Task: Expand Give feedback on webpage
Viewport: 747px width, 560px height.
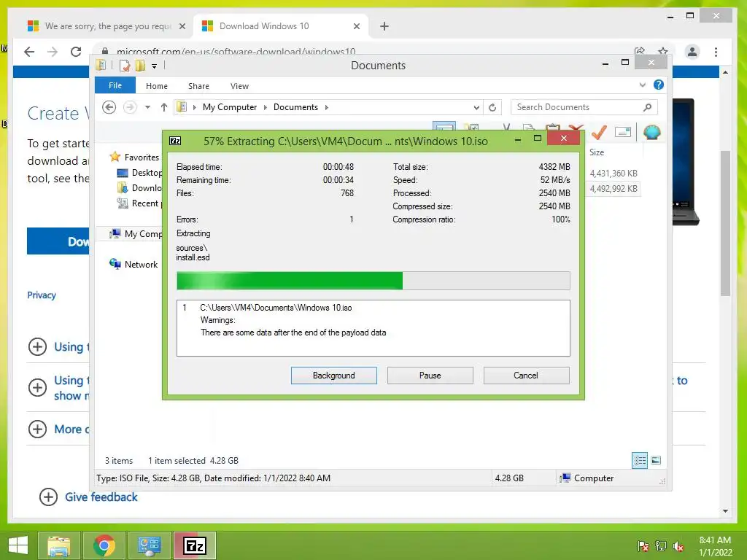Action: (x=48, y=497)
